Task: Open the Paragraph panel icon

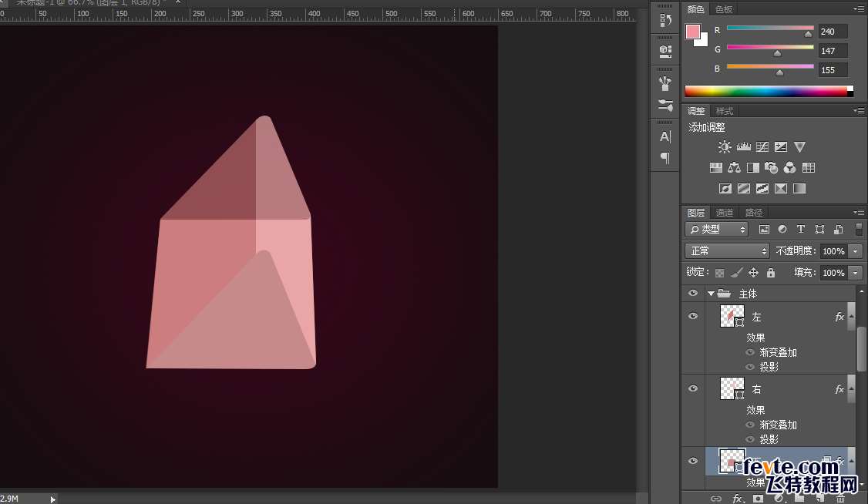Action: (665, 158)
